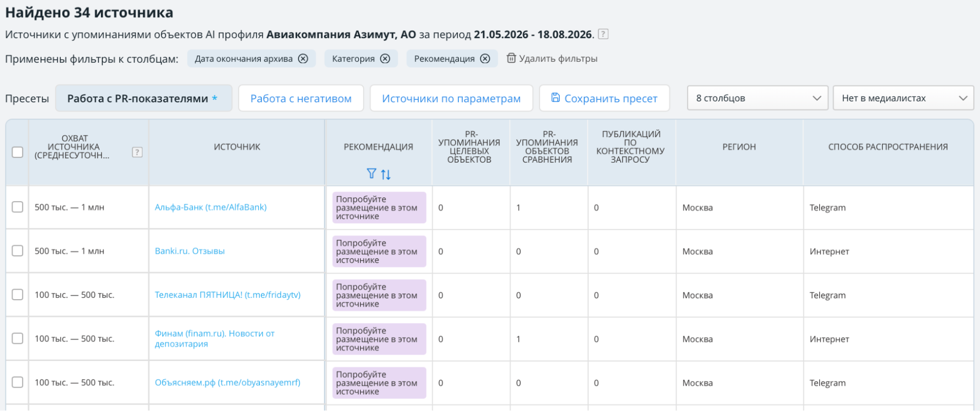Image resolution: width=980 pixels, height=411 pixels.
Task: Click the 'Найдено 34 источника' heading
Action: (x=89, y=12)
